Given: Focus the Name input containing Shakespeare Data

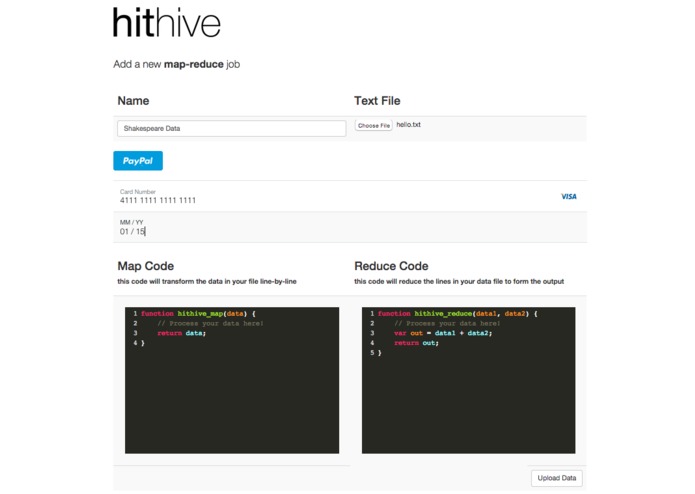Looking at the screenshot, I should tap(231, 128).
